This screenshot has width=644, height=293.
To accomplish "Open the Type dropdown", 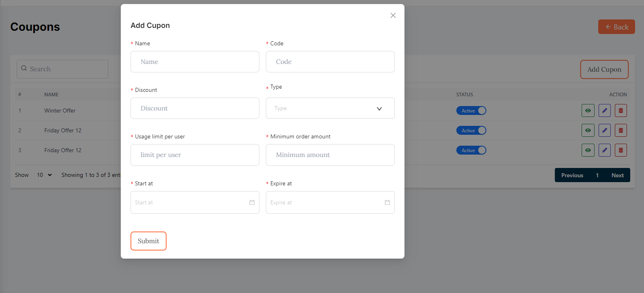I will [330, 108].
